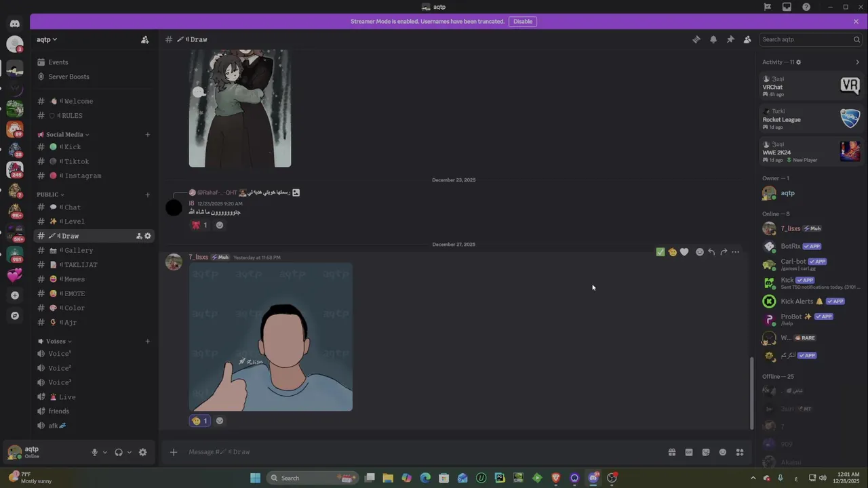Open Apps launcher in message bar
868x488 pixels.
tap(740, 452)
